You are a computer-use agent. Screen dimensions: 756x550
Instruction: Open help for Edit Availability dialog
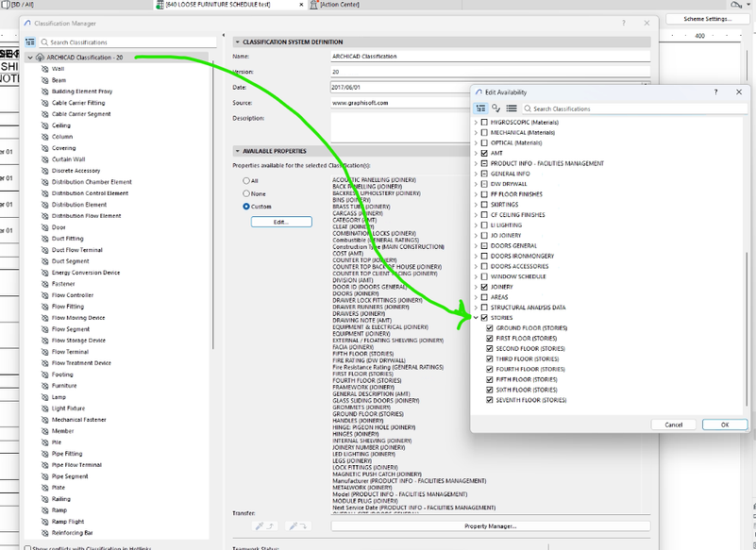point(715,92)
